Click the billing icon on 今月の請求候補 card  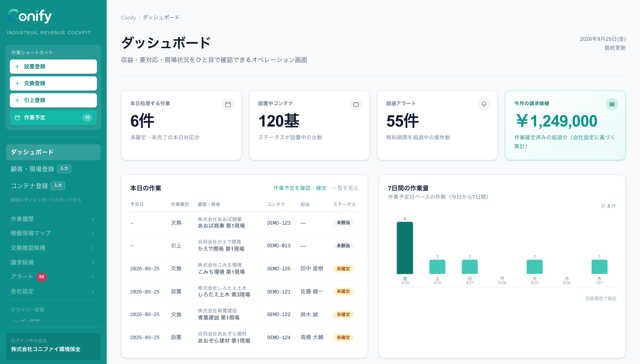point(612,104)
